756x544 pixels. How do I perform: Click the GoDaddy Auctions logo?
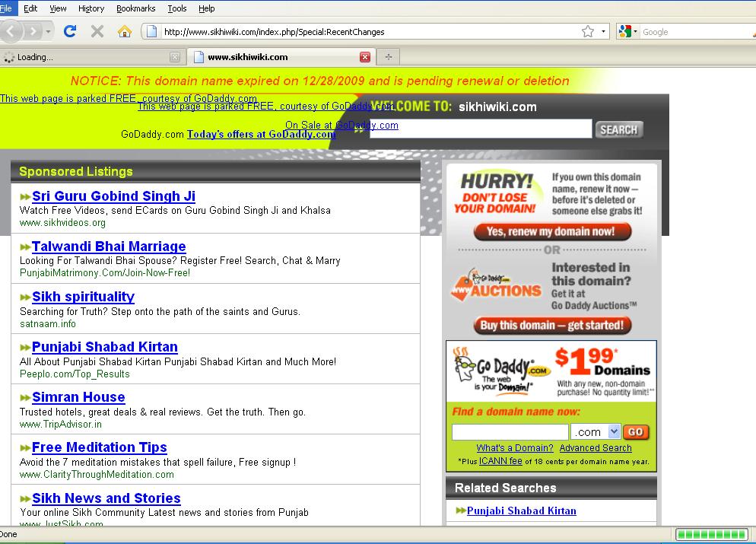(x=497, y=285)
